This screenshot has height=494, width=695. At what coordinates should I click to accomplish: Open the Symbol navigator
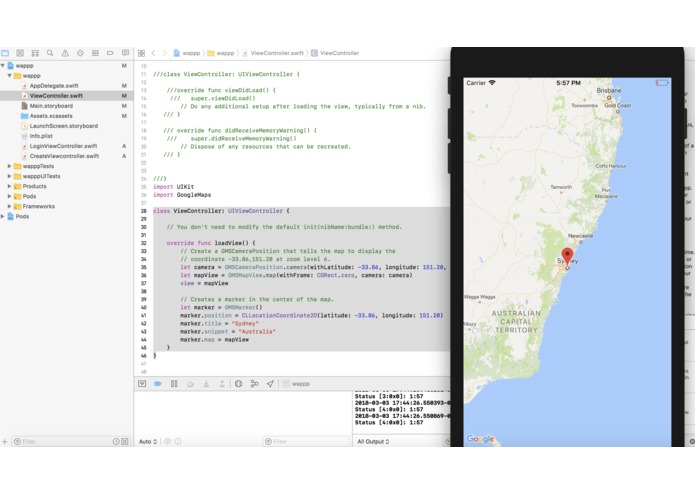pyautogui.click(x=35, y=53)
